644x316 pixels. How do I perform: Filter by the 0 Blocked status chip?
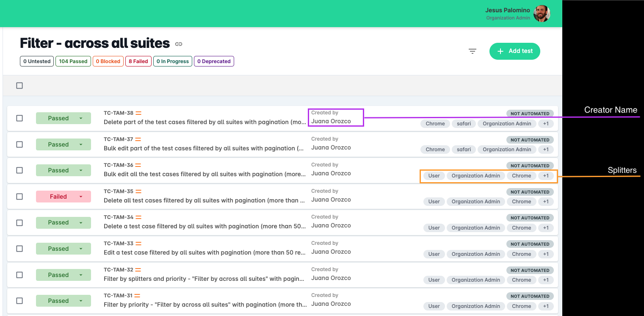click(108, 61)
